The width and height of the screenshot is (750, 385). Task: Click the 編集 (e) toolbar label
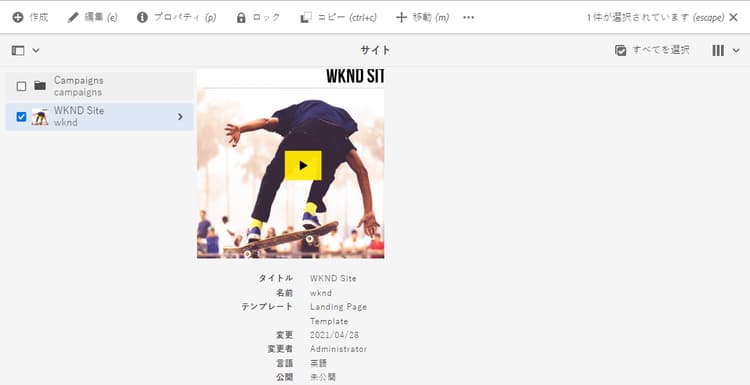pyautogui.click(x=100, y=18)
